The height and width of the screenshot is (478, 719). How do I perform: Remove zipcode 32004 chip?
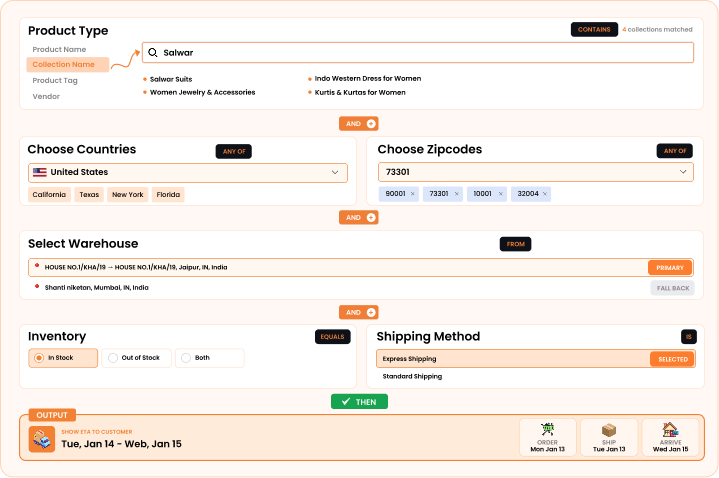[x=545, y=194]
